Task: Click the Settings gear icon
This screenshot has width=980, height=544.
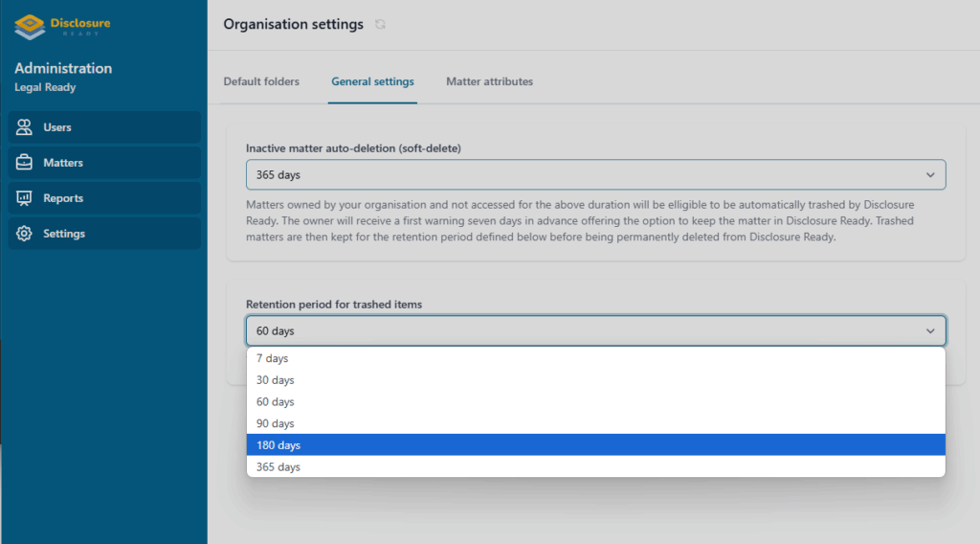Action: [25, 234]
